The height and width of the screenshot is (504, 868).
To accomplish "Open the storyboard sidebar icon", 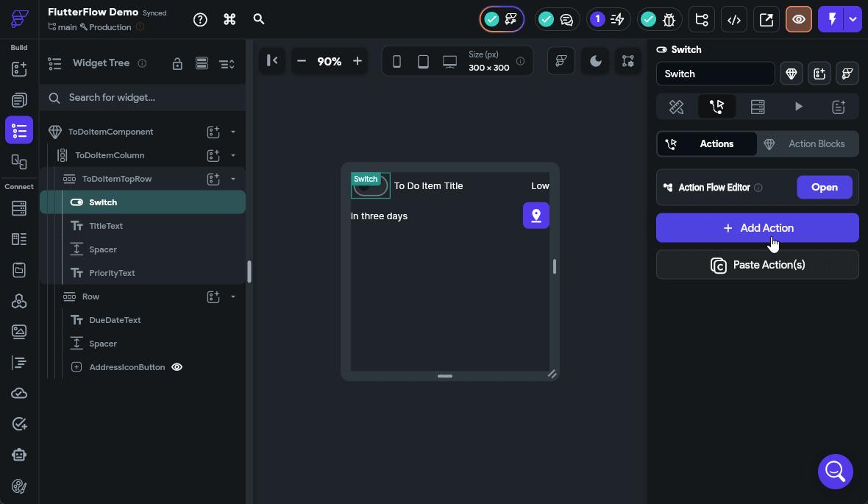I will [19, 161].
